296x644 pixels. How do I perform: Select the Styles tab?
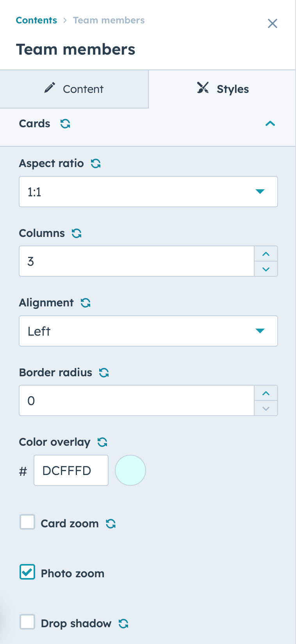pos(222,89)
